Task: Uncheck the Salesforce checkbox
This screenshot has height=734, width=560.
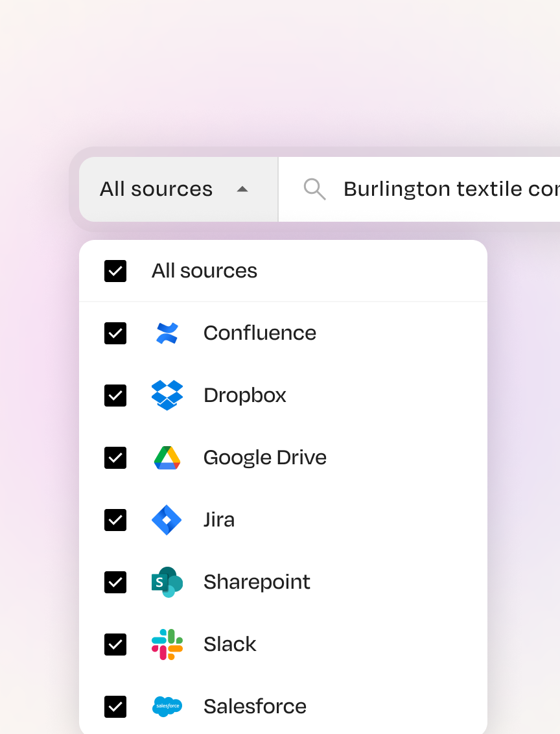Action: pos(115,707)
